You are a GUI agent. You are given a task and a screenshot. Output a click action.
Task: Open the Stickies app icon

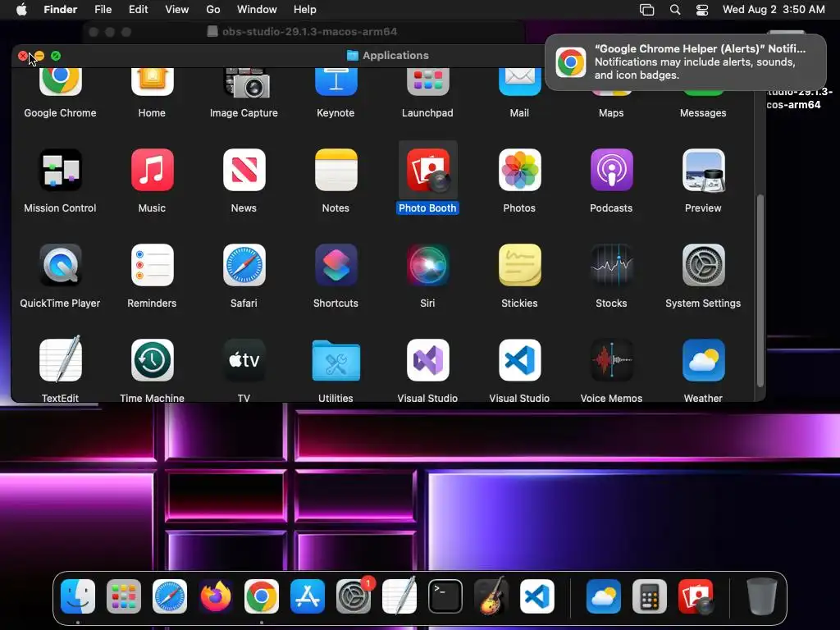[x=519, y=265]
